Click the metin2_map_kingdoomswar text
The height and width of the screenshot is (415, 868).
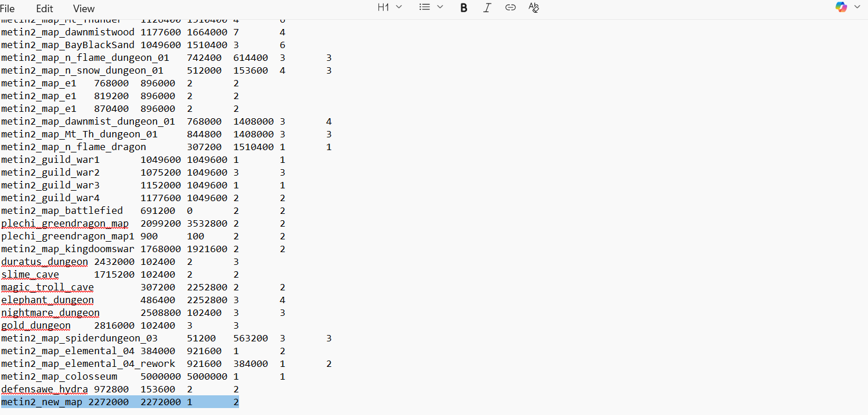pyautogui.click(x=68, y=249)
